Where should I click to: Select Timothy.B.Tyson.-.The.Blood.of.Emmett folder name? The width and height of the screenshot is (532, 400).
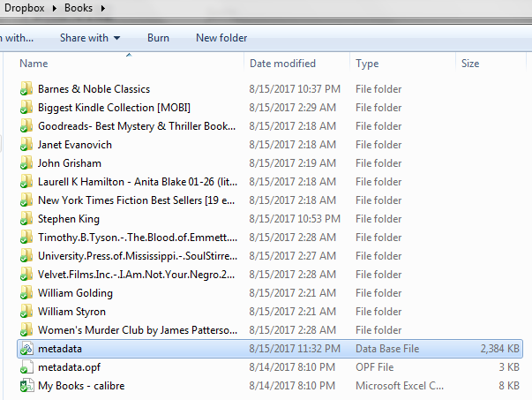point(138,238)
